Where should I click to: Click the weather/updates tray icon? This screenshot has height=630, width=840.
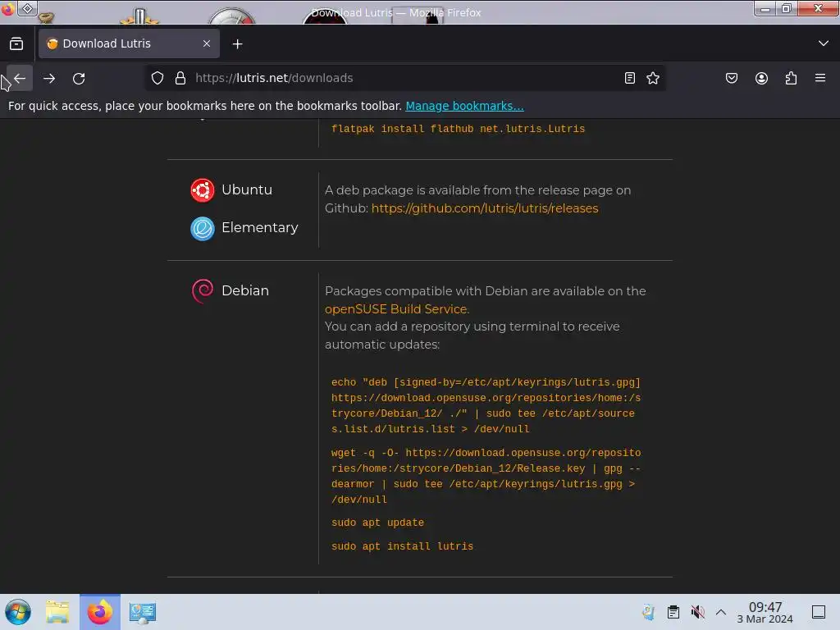[x=648, y=612]
